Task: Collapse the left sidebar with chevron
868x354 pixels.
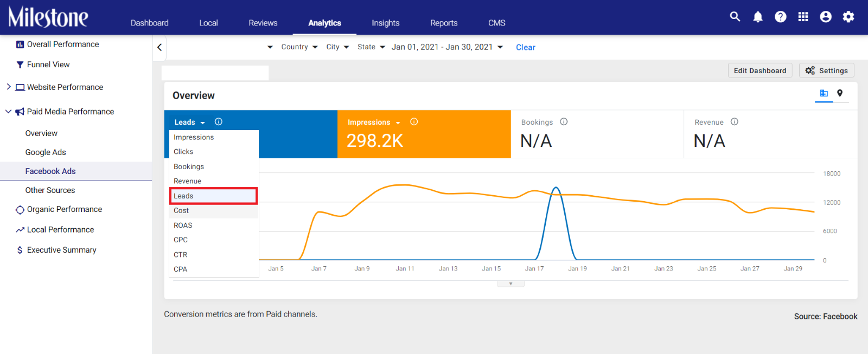Action: 159,47
